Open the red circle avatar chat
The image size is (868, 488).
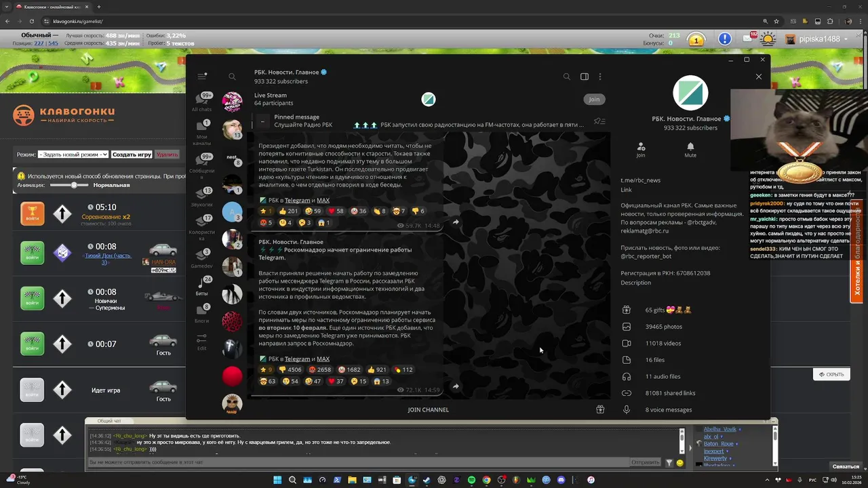[x=232, y=375]
